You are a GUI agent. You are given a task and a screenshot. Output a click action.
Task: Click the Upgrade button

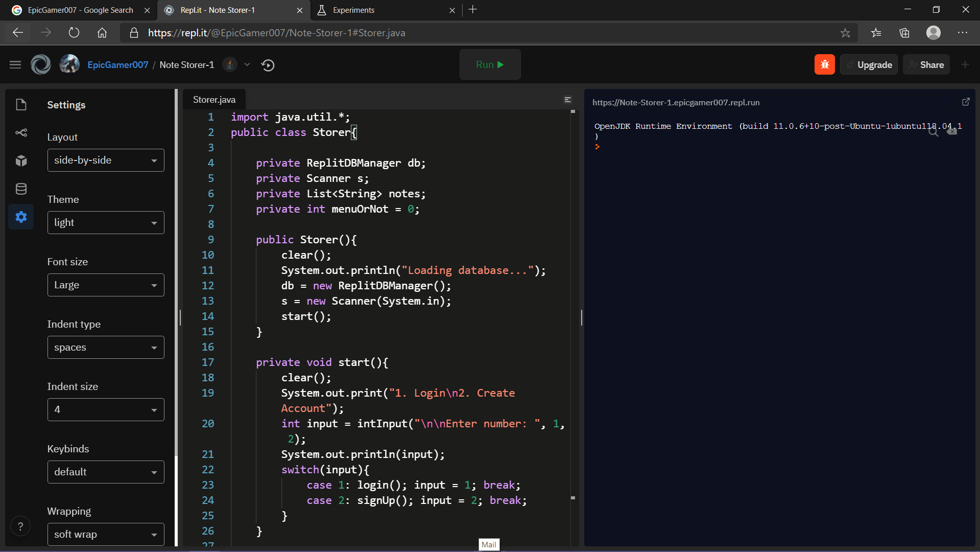click(x=869, y=64)
